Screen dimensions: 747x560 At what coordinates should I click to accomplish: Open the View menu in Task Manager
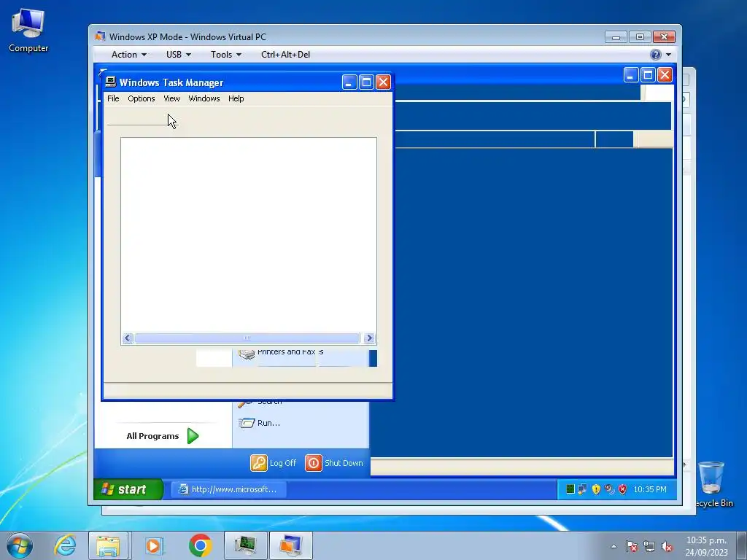tap(171, 98)
